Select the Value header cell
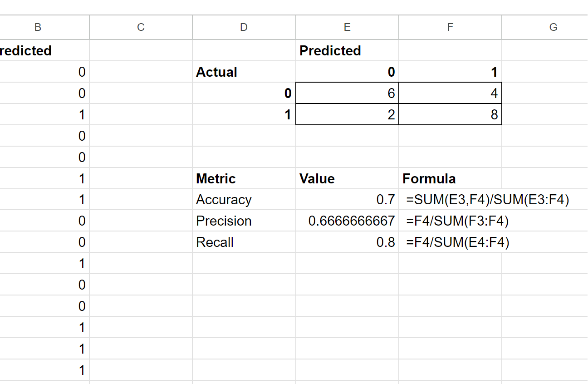Screen dimensions: 588x384 (x=347, y=178)
